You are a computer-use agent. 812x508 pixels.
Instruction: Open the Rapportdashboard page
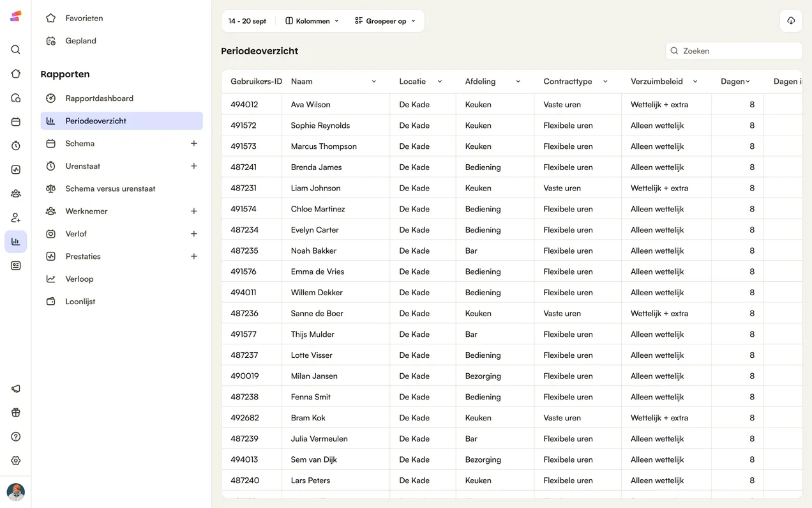coord(122,98)
